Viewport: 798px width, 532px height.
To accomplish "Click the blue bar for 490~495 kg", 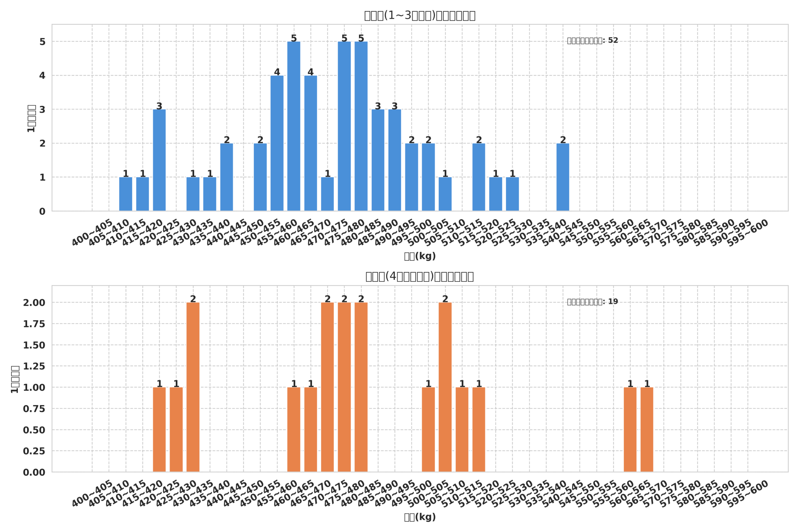I will click(395, 160).
